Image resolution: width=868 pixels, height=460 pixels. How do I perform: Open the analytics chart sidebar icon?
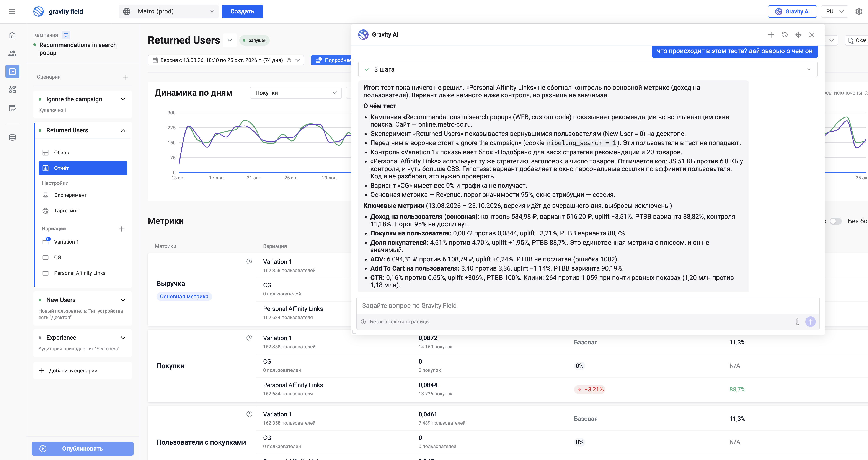[13, 108]
